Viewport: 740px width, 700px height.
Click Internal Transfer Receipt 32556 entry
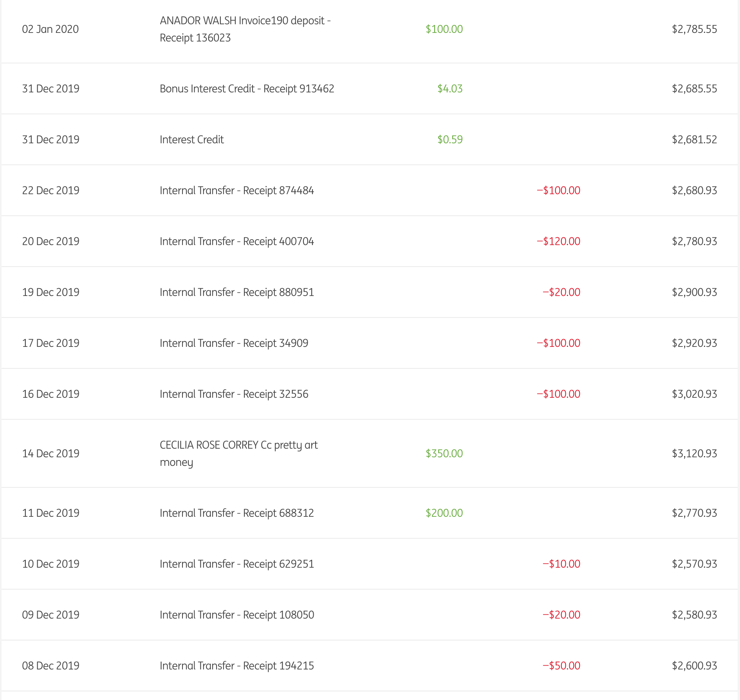pyautogui.click(x=234, y=394)
